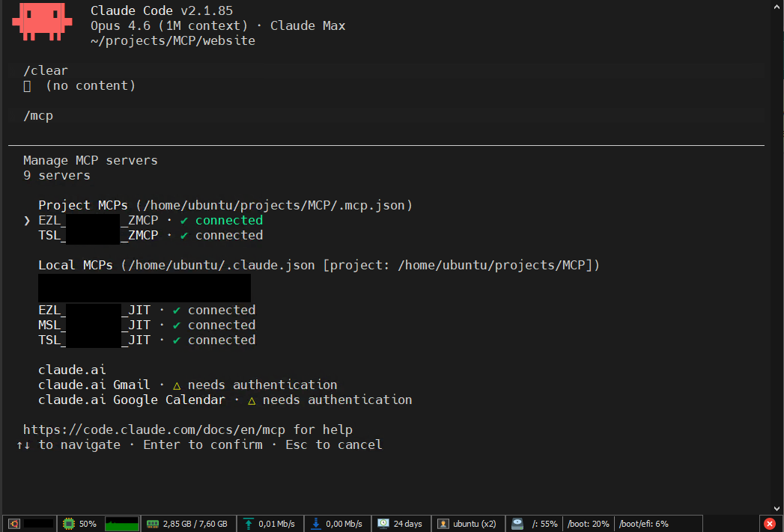This screenshot has height=532, width=784.
Task: Select the claude.ai Gmail server entry
Action: point(187,385)
